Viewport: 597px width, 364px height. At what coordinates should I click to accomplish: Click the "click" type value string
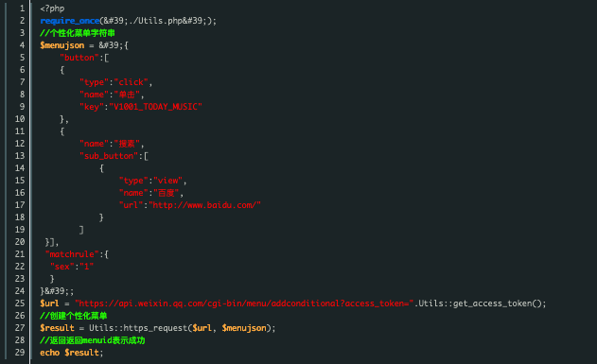[x=131, y=82]
